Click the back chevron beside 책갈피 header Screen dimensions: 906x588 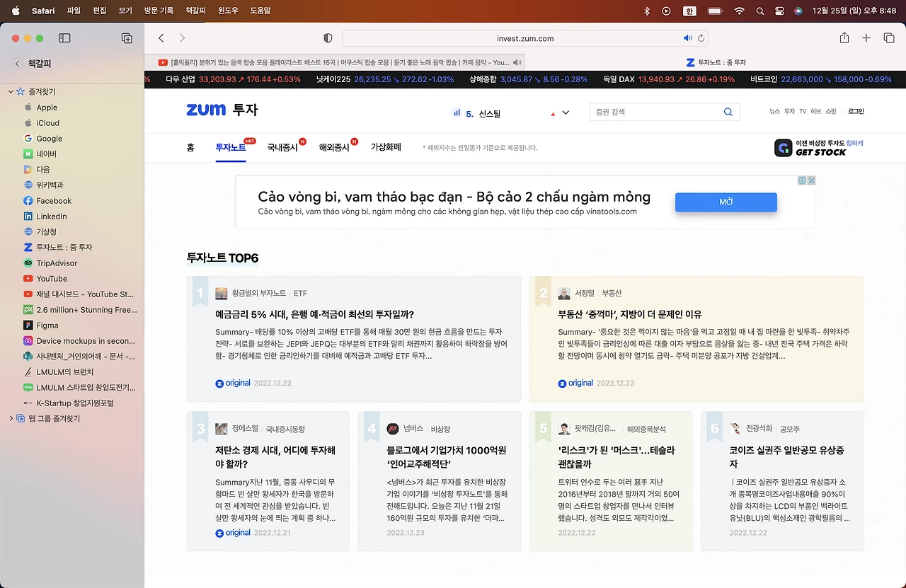click(x=18, y=64)
